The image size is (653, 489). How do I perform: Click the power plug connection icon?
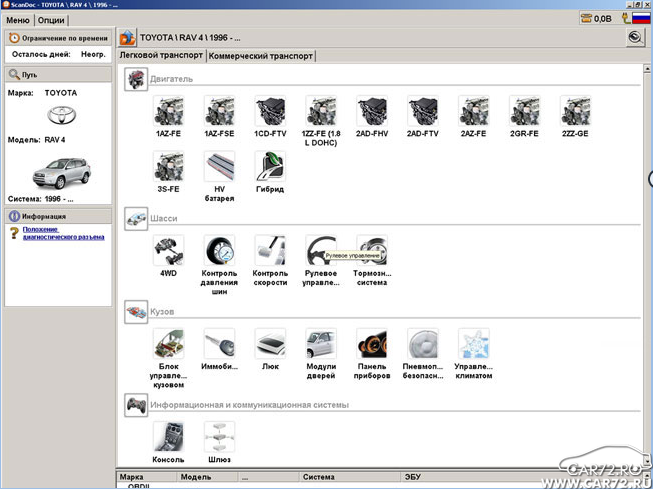coord(626,18)
